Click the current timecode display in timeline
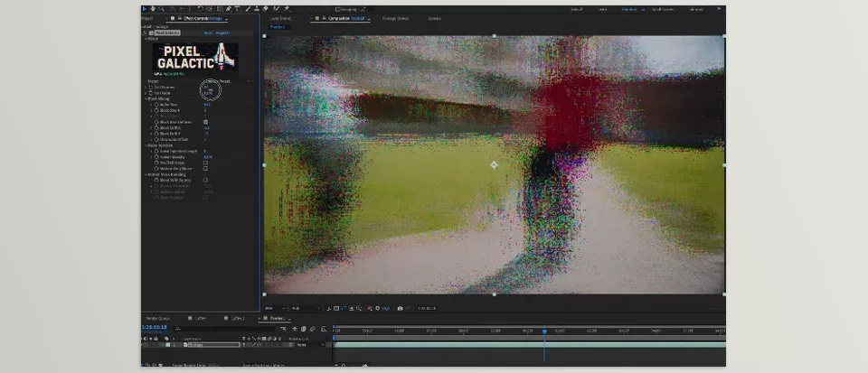Screen dimensions: 868x373 pyautogui.click(x=155, y=327)
